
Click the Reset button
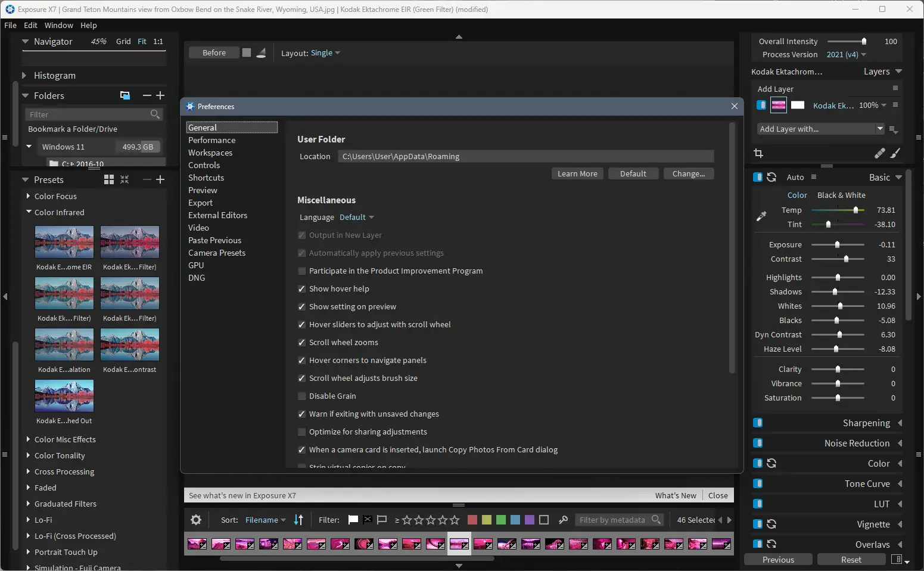pos(851,560)
